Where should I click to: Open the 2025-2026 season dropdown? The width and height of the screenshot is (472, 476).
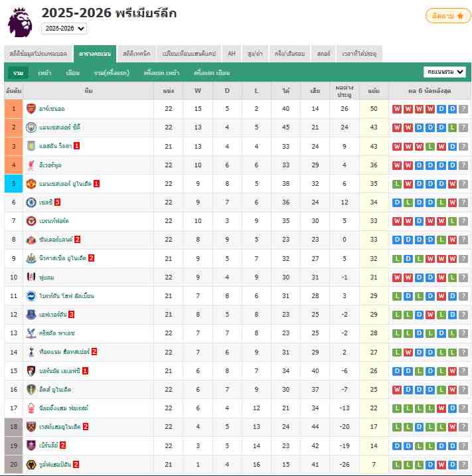(64, 29)
